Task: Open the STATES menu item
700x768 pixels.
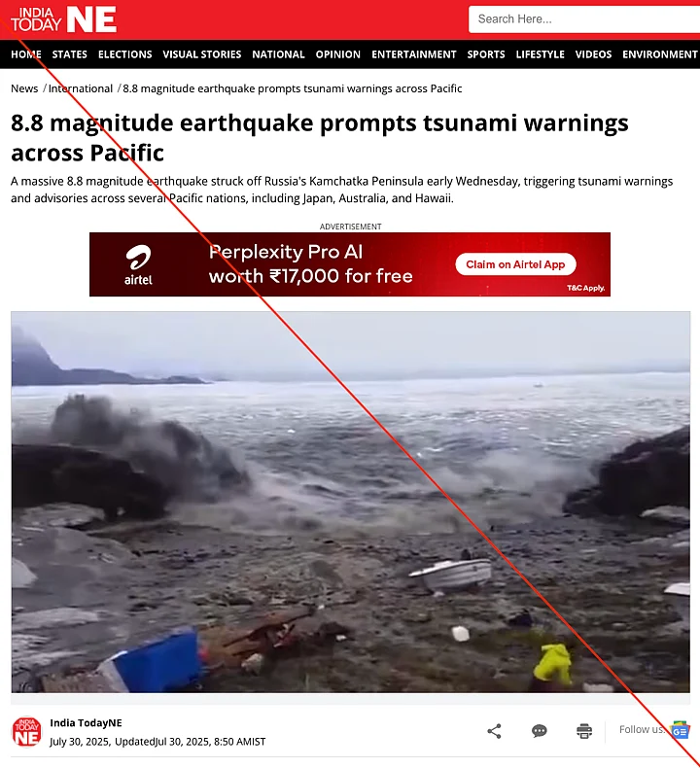Action: point(70,54)
